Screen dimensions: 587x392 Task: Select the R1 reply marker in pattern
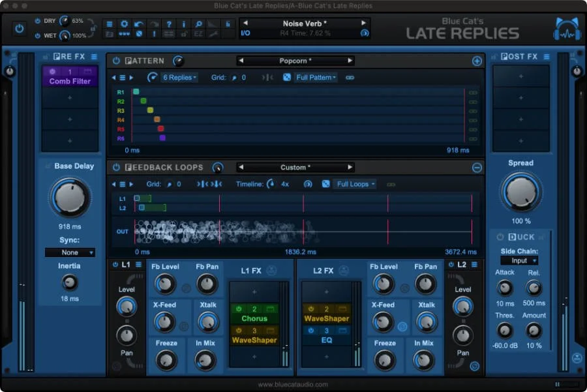[x=136, y=92]
